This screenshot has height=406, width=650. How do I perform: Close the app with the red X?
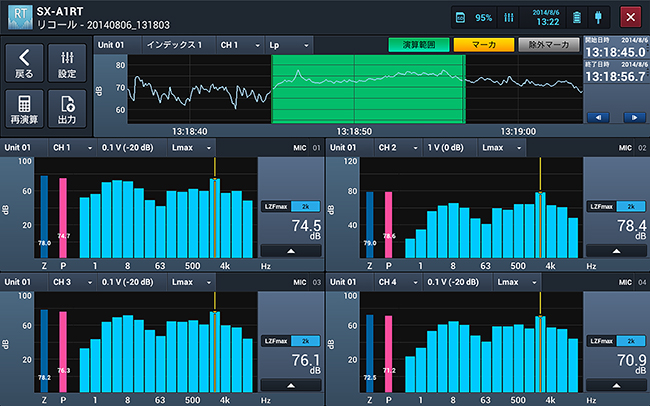click(631, 17)
